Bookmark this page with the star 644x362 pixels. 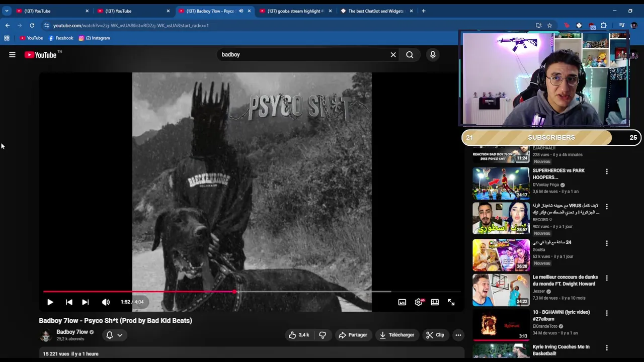point(550,25)
